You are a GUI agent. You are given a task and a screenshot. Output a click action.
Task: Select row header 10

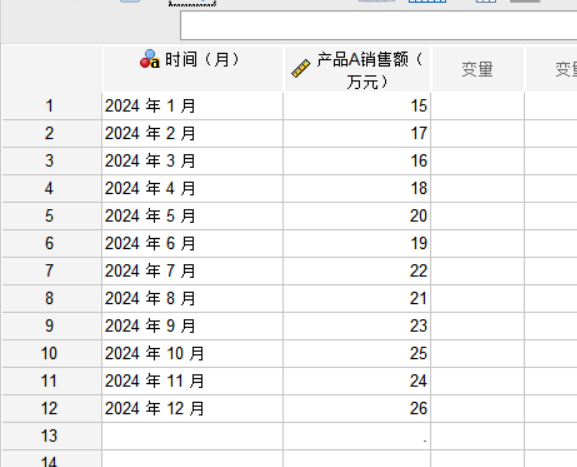52,354
